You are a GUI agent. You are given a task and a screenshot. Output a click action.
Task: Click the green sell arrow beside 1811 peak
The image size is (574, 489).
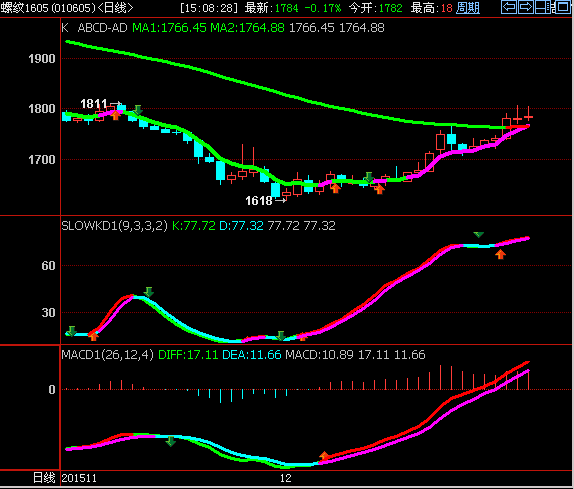138,109
